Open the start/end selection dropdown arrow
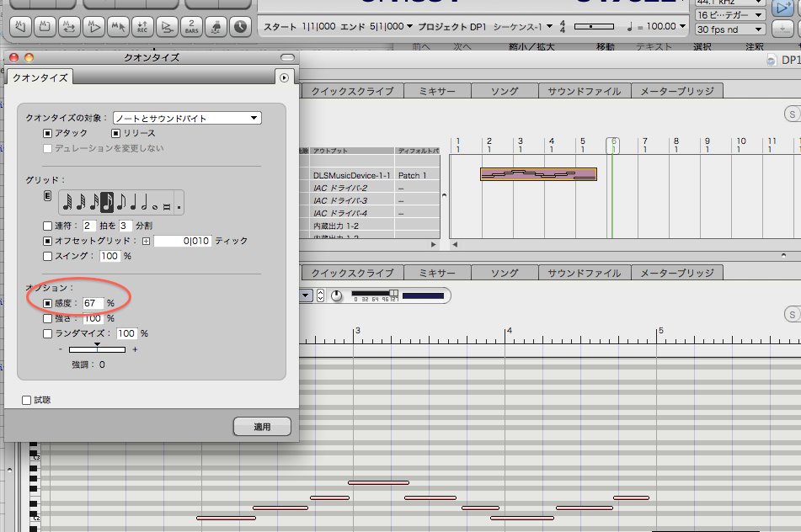 click(x=409, y=26)
